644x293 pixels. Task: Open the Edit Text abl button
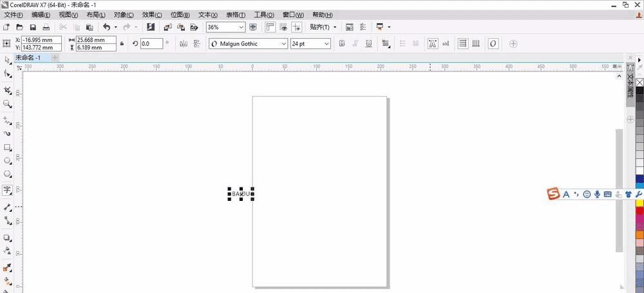446,44
